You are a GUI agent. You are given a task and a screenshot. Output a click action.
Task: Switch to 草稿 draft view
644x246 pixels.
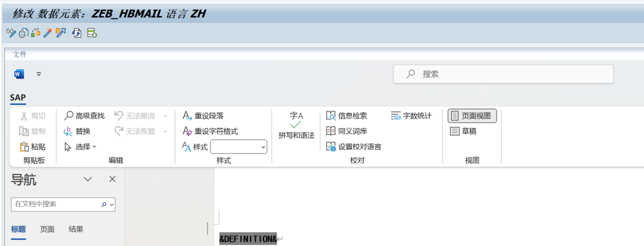463,131
